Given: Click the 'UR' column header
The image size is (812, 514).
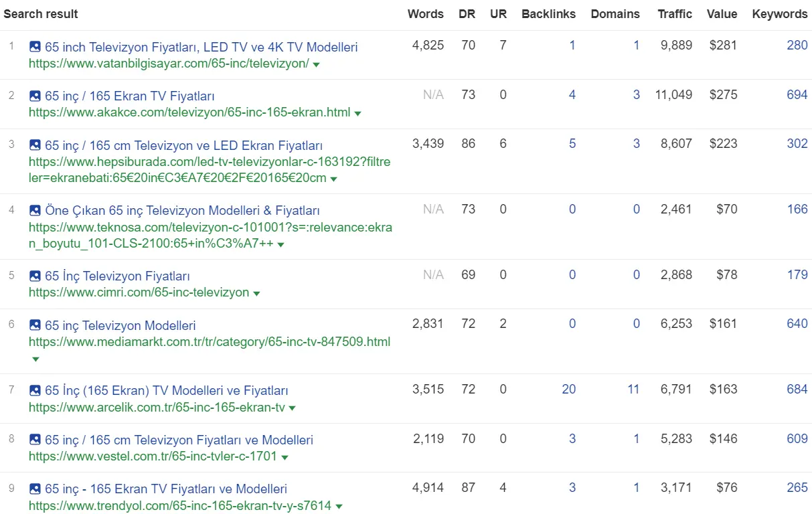Looking at the screenshot, I should [498, 14].
